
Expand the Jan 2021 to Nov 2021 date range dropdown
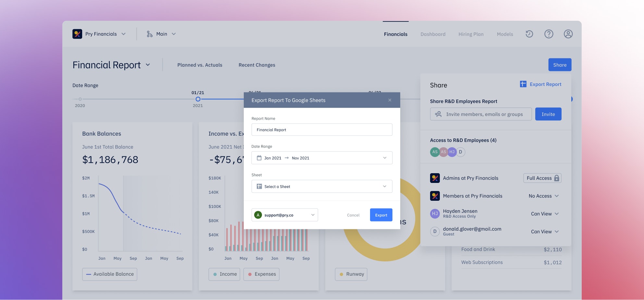(322, 158)
